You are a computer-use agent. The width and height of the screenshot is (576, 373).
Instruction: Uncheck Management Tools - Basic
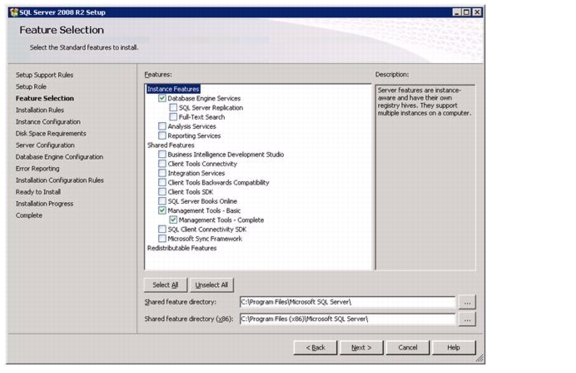pyautogui.click(x=162, y=211)
